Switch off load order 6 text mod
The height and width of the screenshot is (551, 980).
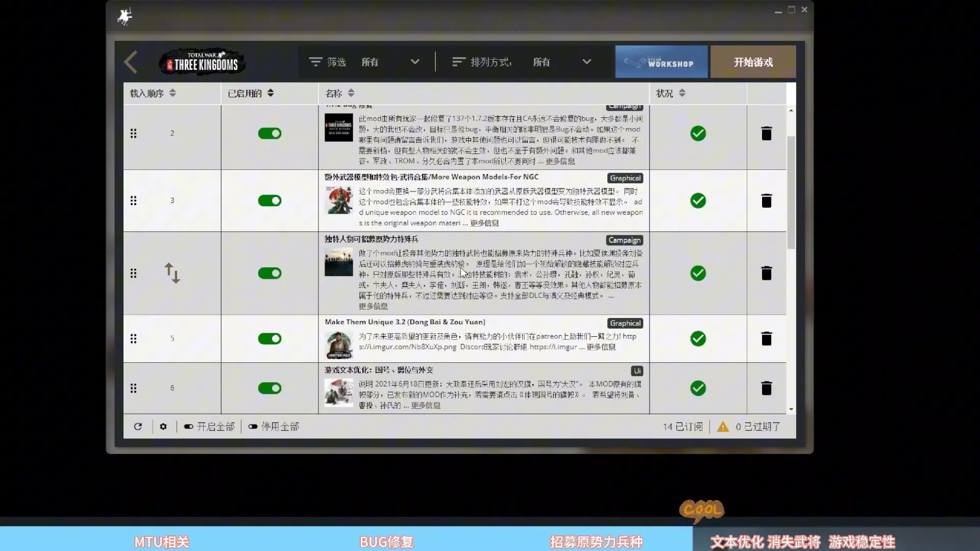[269, 388]
